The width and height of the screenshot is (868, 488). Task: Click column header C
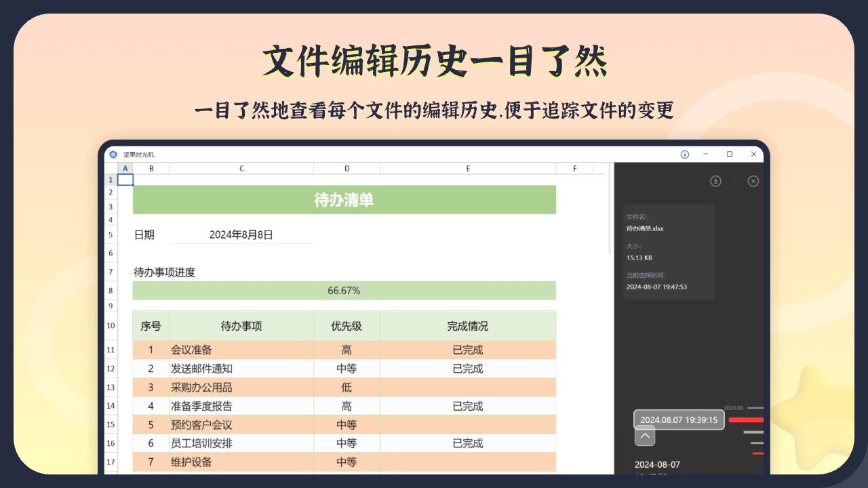[x=241, y=168]
